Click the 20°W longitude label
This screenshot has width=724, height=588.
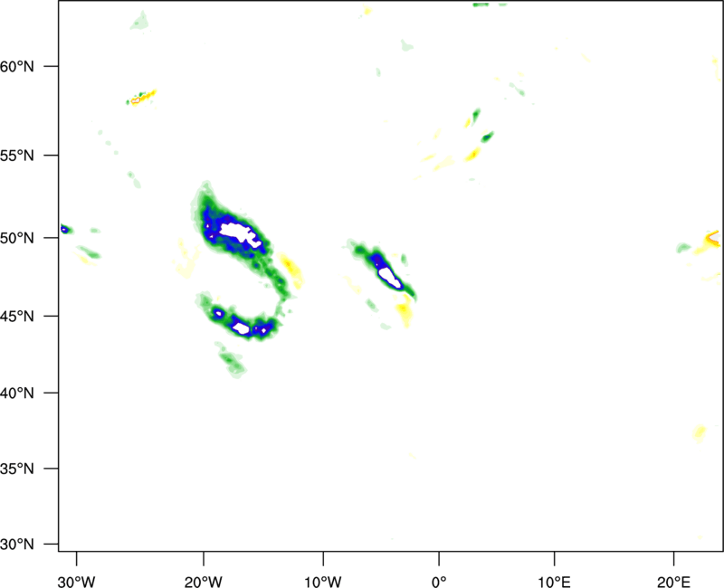coord(203,582)
